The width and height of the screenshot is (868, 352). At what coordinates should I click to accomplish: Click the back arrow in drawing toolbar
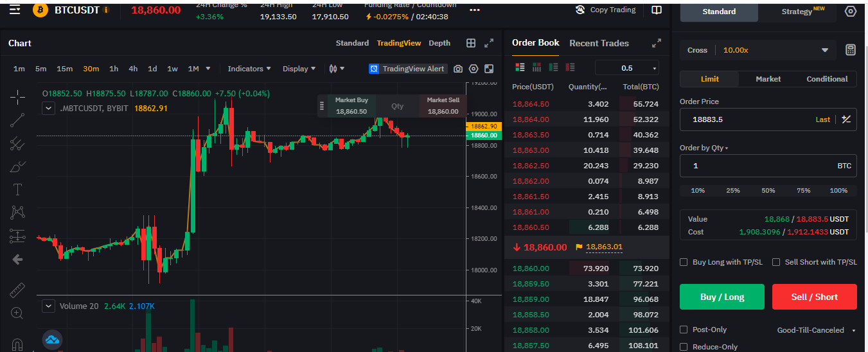(17, 260)
